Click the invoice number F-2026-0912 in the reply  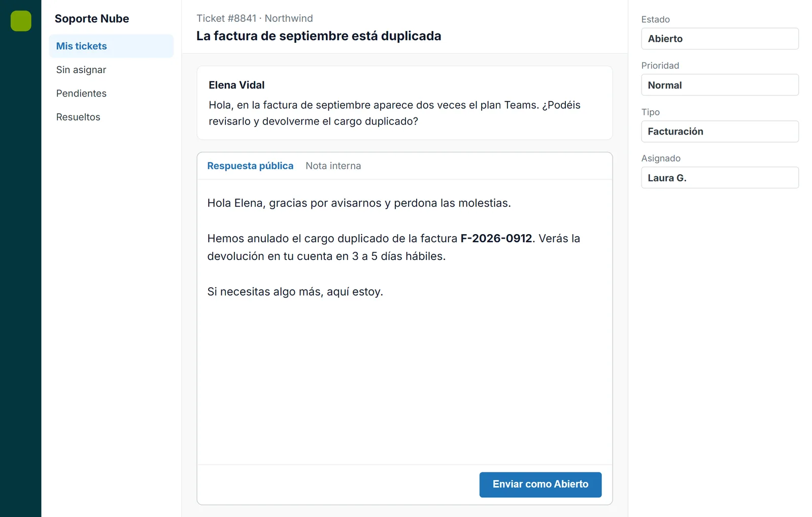click(x=496, y=239)
